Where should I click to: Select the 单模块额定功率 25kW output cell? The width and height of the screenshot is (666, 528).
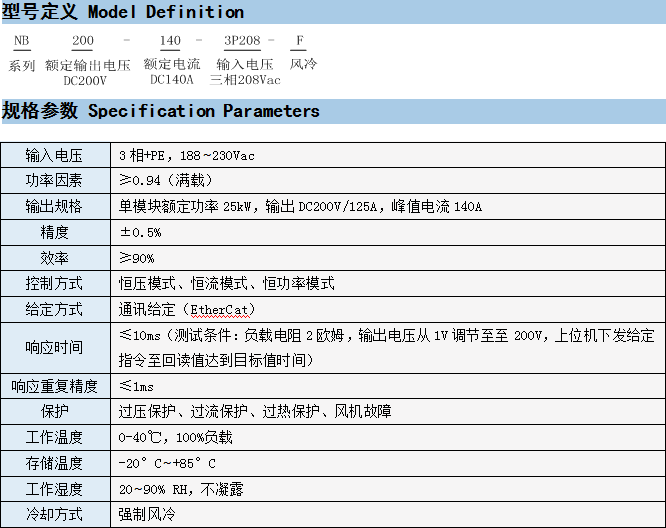pyautogui.click(x=388, y=206)
